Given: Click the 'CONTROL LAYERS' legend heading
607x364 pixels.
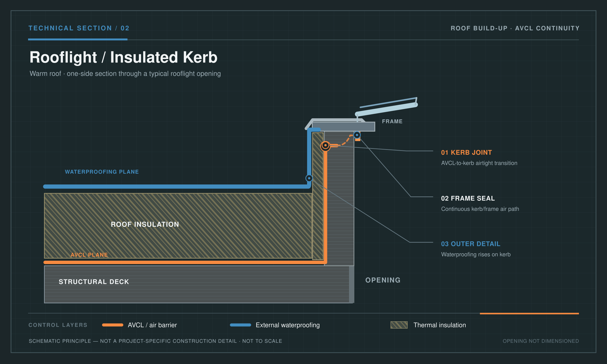Looking at the screenshot, I should tap(58, 325).
